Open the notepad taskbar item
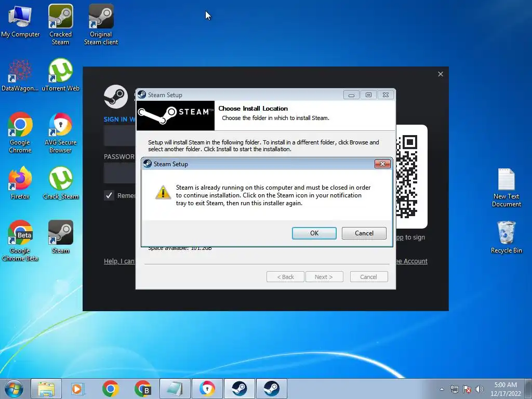This screenshot has height=399, width=532. tap(175, 389)
